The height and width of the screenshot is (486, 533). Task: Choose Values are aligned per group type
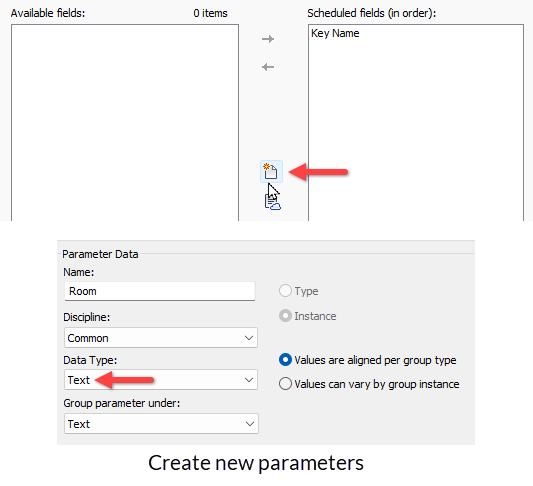285,360
